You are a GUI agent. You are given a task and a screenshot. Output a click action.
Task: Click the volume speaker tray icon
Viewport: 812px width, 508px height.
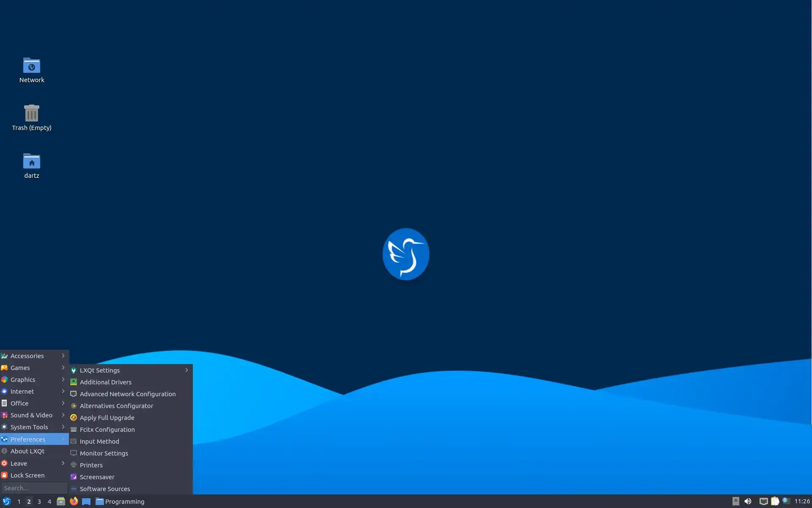748,501
